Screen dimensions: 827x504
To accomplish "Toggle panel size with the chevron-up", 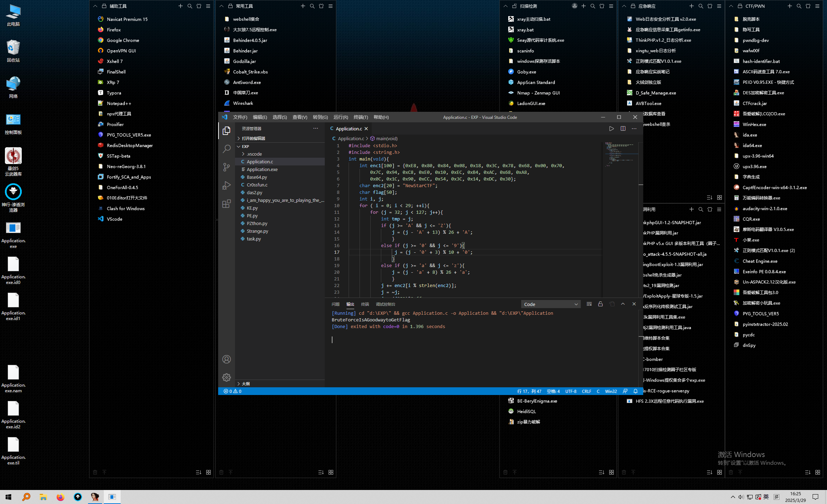I will pos(623,304).
